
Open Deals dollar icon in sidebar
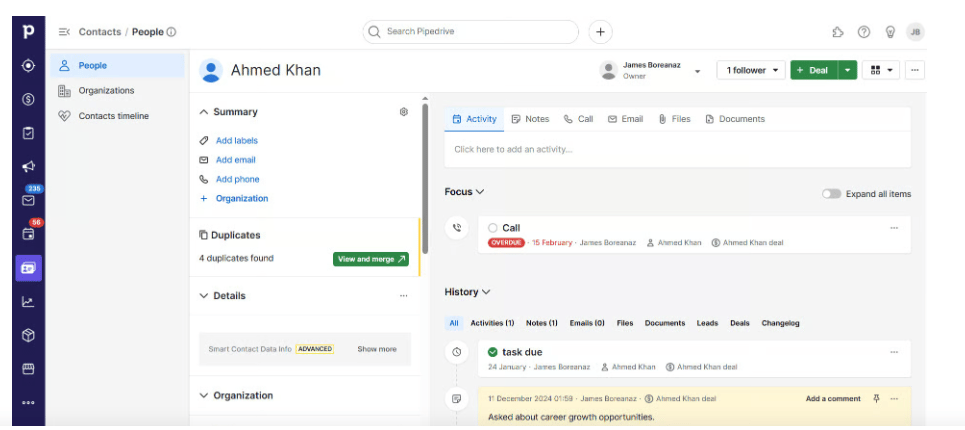coord(28,99)
